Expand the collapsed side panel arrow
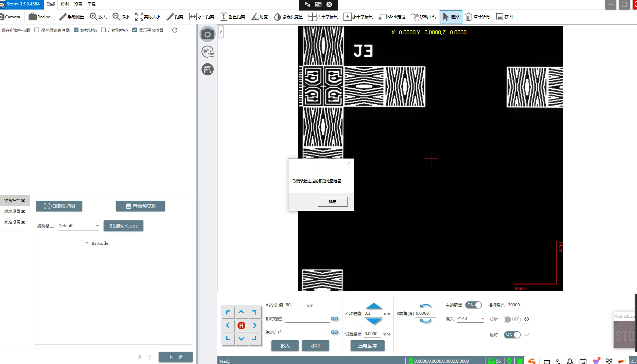Image resolution: width=637 pixels, height=364 pixels. [x=221, y=32]
